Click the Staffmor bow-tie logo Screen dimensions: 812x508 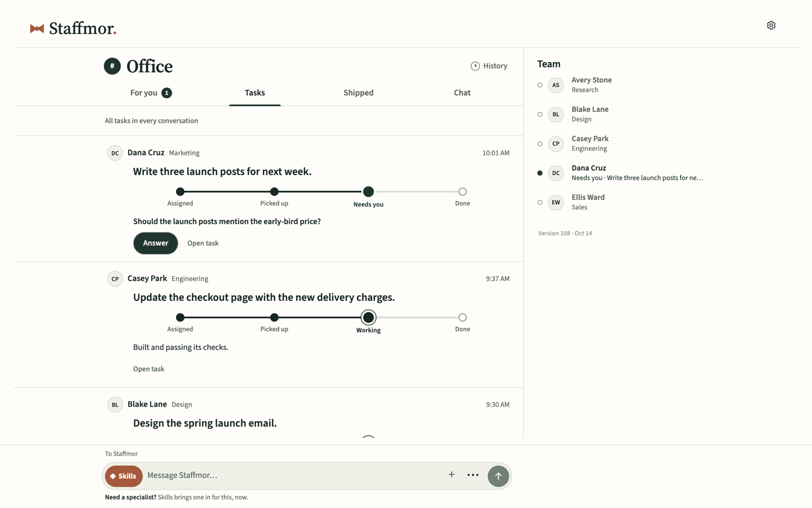point(37,29)
